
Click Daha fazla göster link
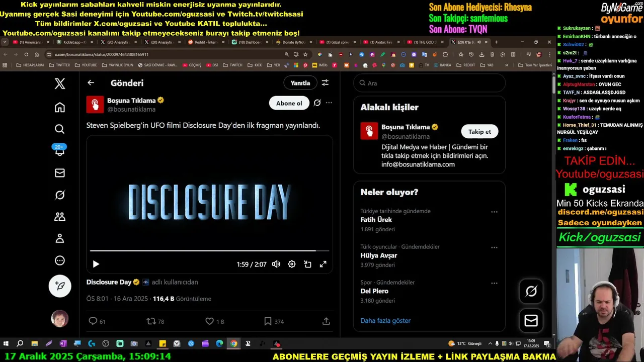point(385,320)
